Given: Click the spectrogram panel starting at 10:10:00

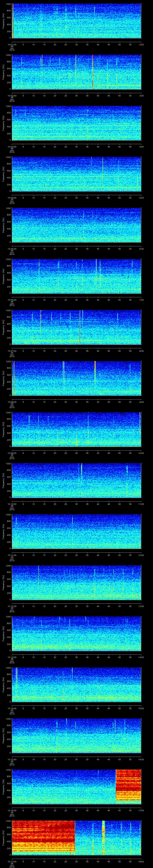Looking at the screenshot, I should click(77, 480).
